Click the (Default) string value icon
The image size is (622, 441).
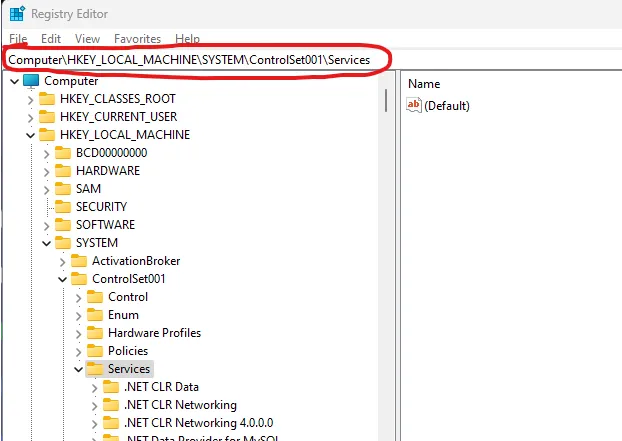pyautogui.click(x=415, y=105)
